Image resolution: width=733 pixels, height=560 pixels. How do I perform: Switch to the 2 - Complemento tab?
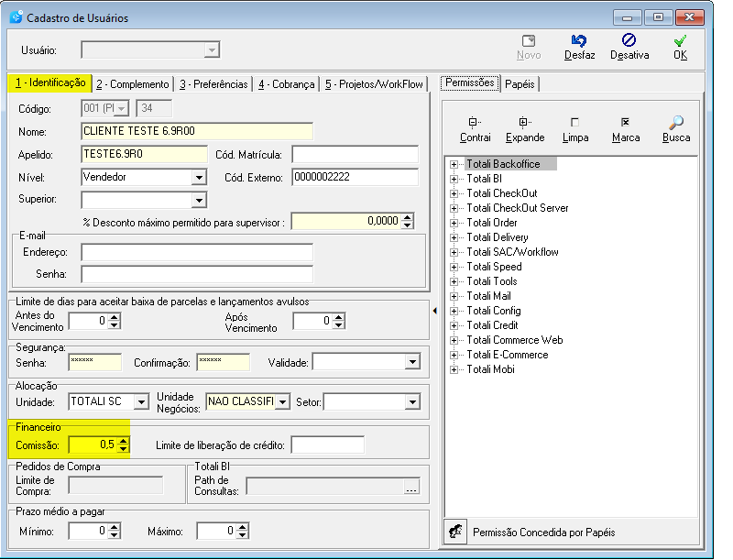tap(132, 84)
